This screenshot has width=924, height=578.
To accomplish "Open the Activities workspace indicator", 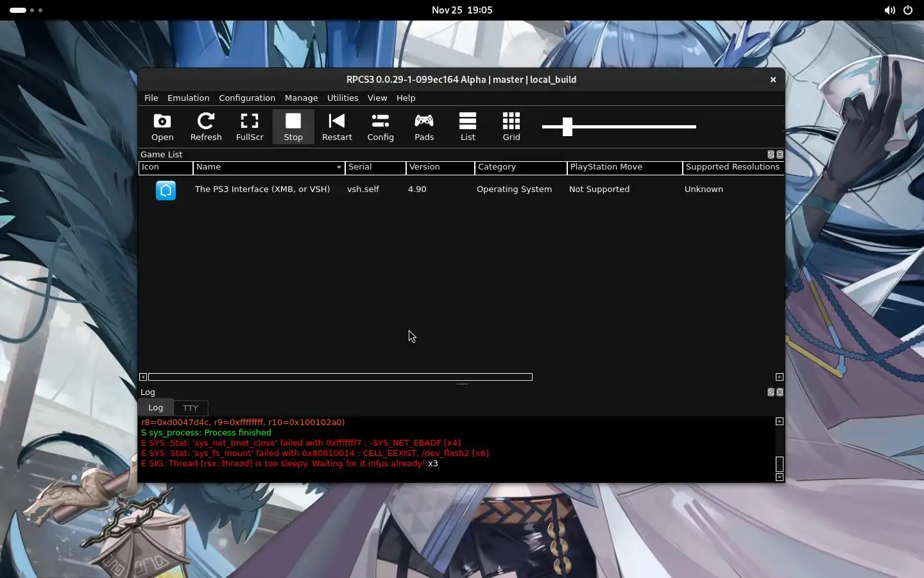I will point(26,10).
